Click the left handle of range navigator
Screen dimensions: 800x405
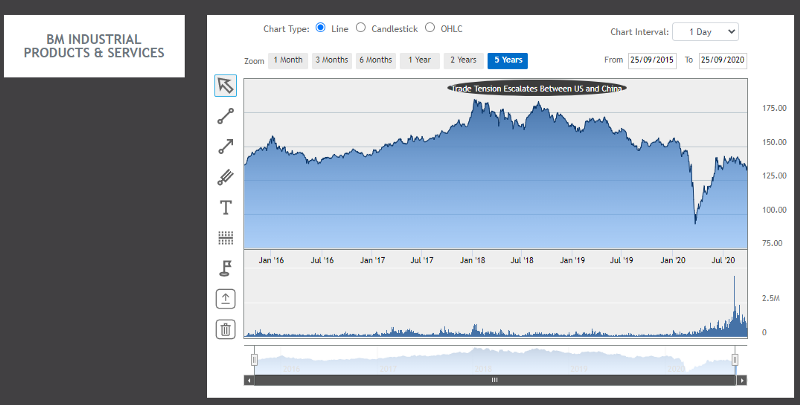(254, 360)
